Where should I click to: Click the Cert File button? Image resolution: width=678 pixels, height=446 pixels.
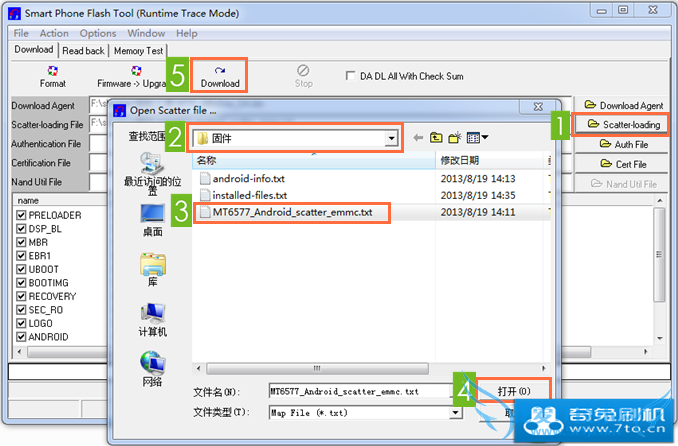point(621,164)
